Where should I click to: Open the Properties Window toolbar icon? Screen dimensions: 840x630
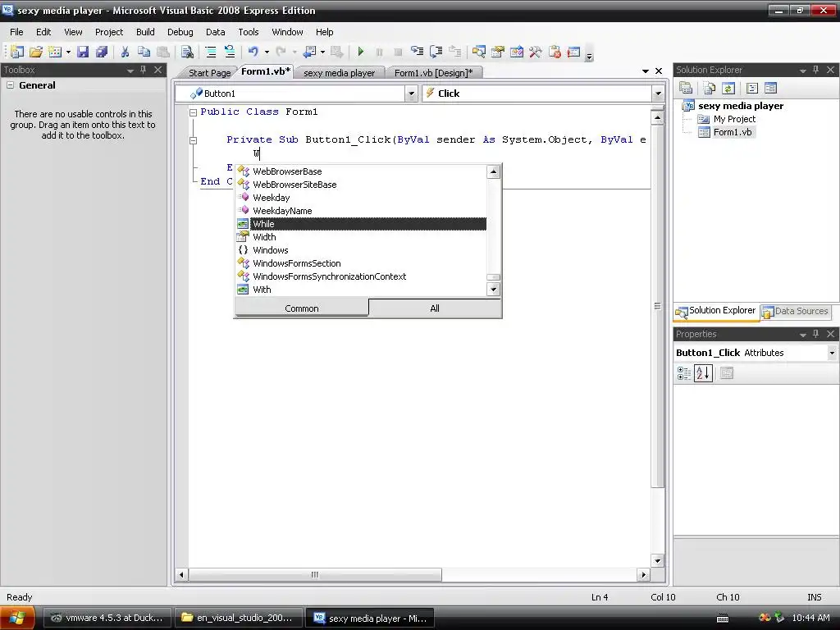coord(498,52)
